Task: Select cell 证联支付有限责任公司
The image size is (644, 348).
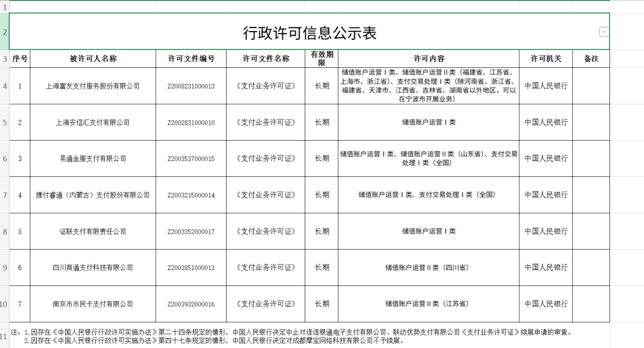Action: (x=93, y=231)
